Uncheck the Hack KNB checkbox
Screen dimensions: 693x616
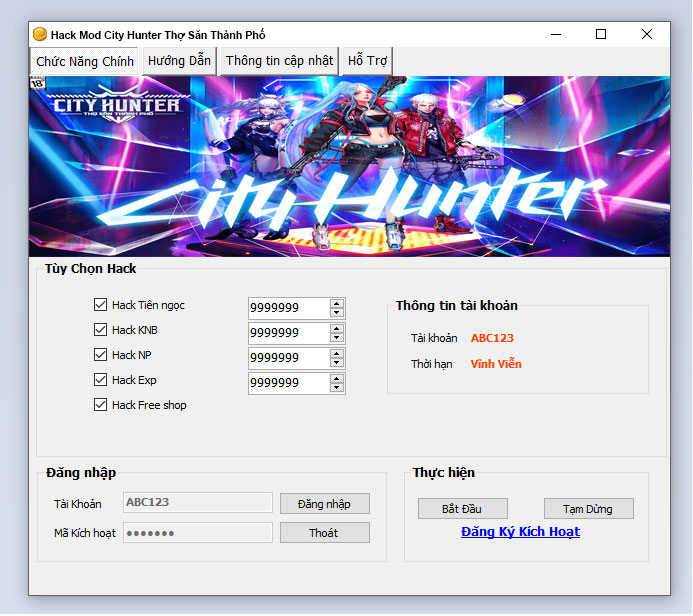click(x=100, y=330)
